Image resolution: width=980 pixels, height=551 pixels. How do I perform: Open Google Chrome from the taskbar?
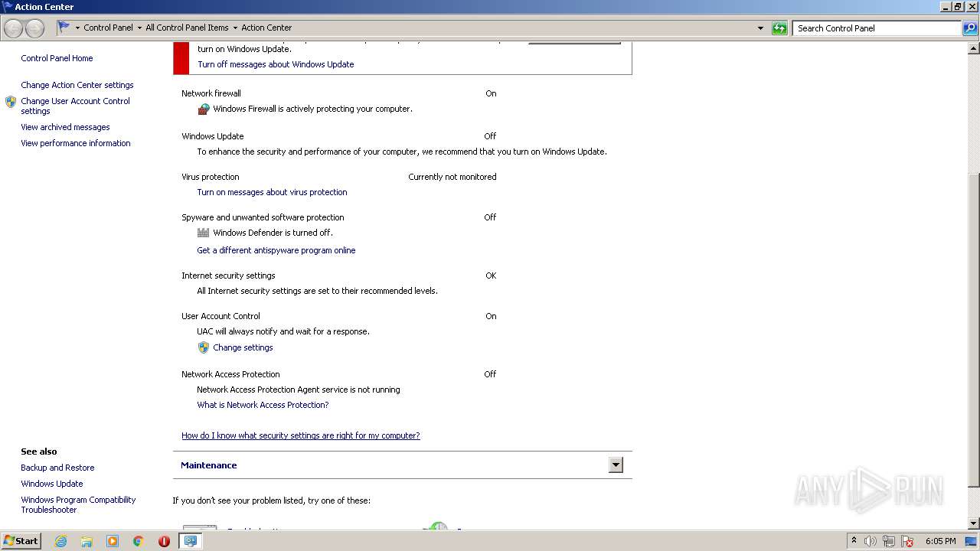click(139, 541)
